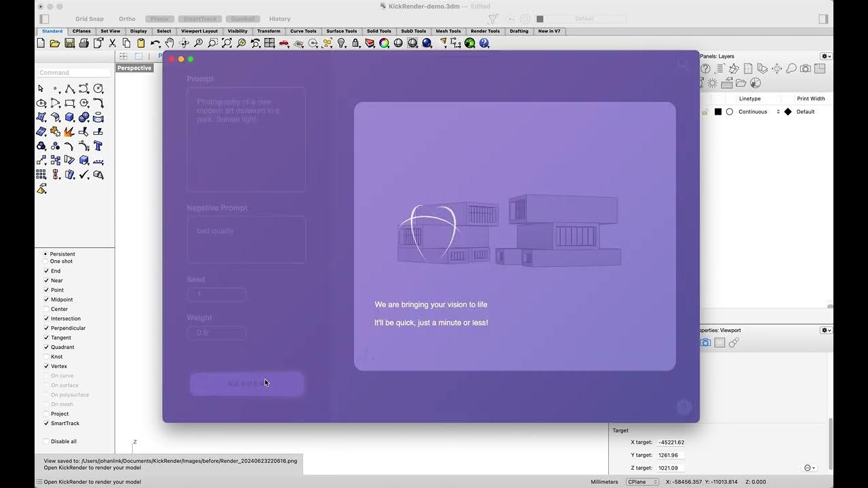Open the CPlane dropdown in status bar

click(x=642, y=482)
